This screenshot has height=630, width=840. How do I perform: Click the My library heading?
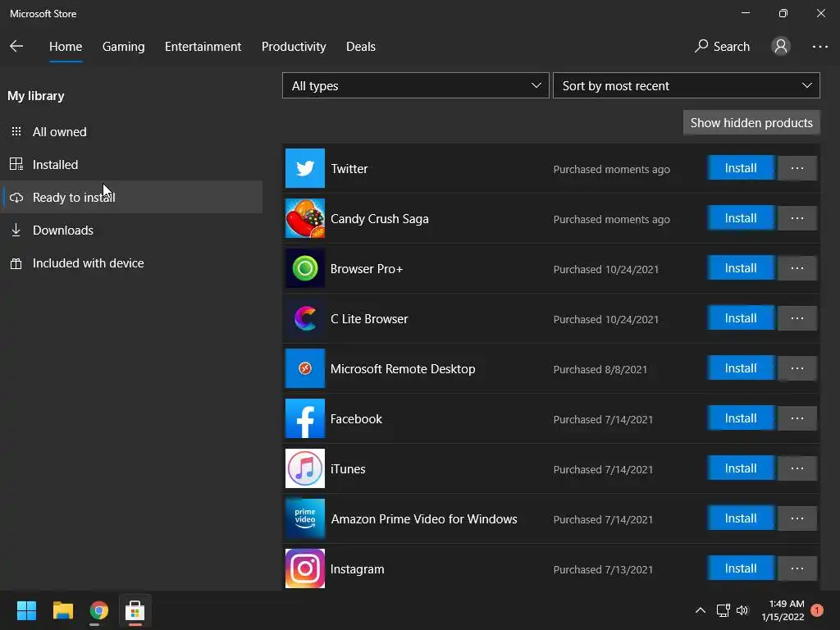(x=36, y=96)
